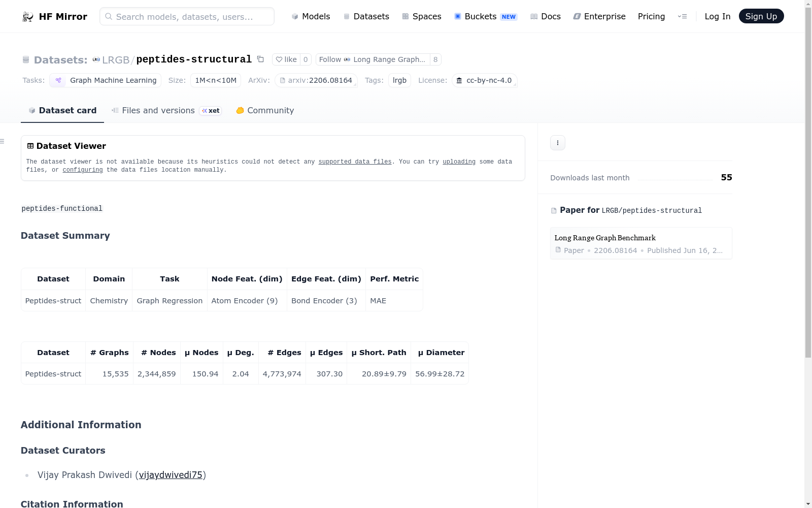
Task: Select the 15,535 graphs table cell
Action: coord(110,374)
